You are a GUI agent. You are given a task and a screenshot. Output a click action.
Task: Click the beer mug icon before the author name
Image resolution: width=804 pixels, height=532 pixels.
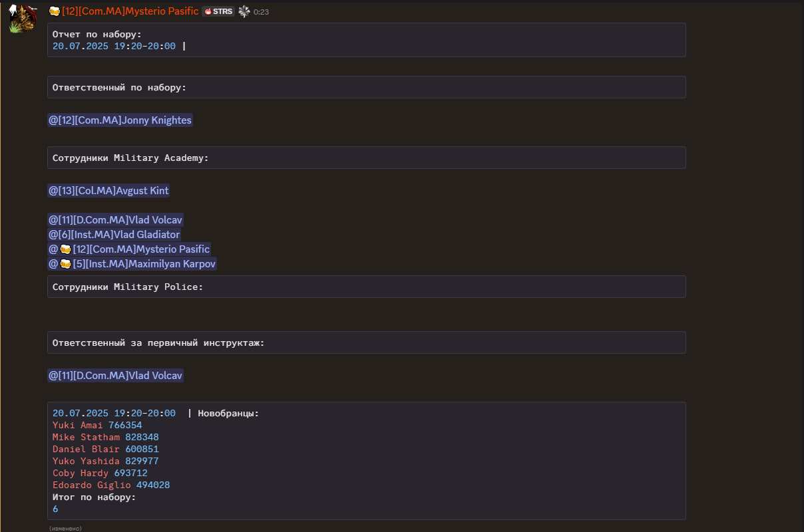[54, 11]
